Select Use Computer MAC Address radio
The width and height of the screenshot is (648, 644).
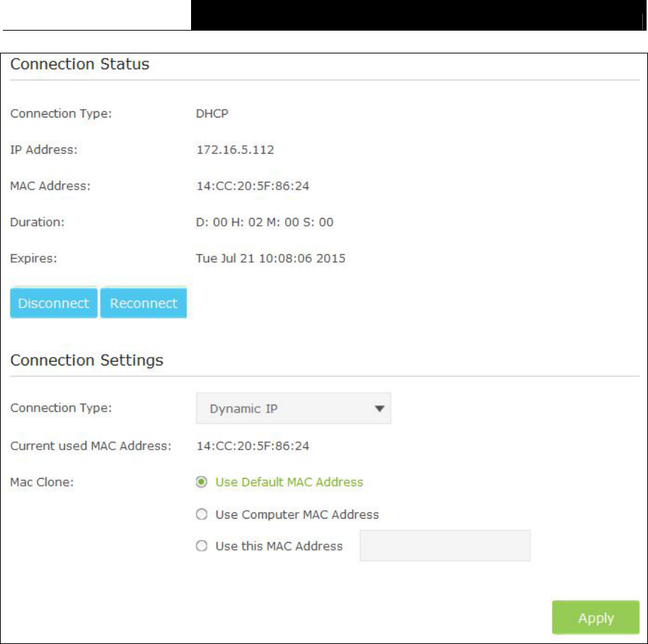pos(202,514)
